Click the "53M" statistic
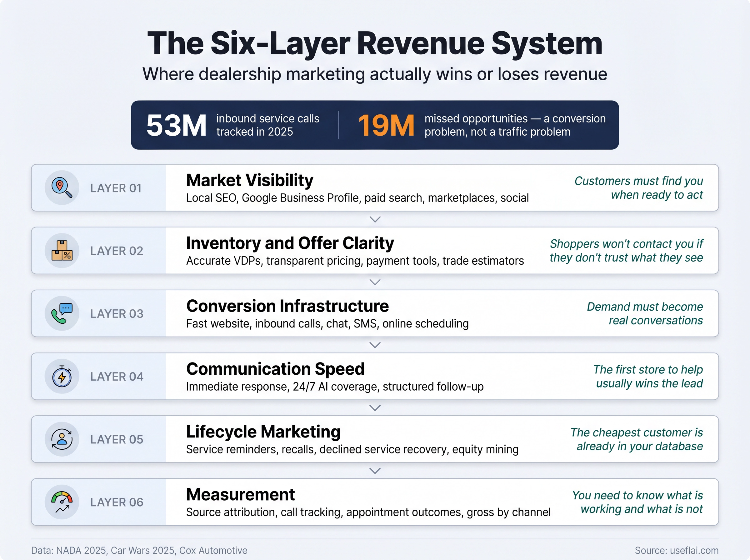 (x=176, y=125)
